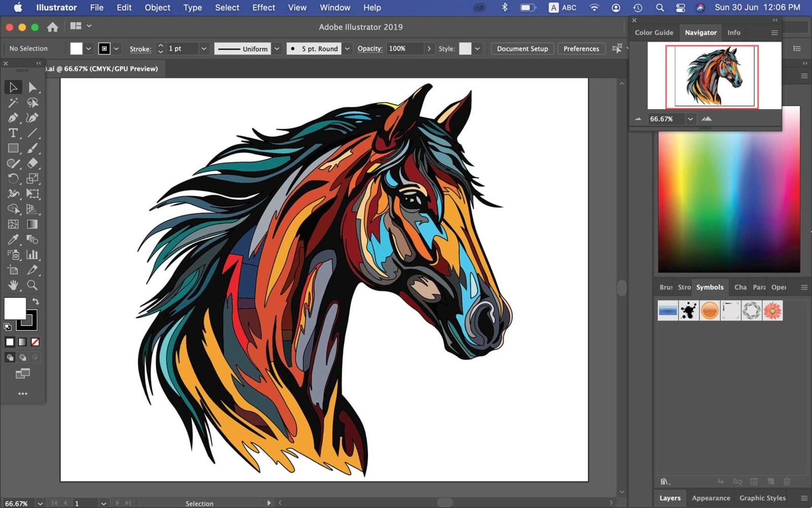812x508 pixels.
Task: Open the 5 pt. Round brush dropdown
Action: coord(347,49)
